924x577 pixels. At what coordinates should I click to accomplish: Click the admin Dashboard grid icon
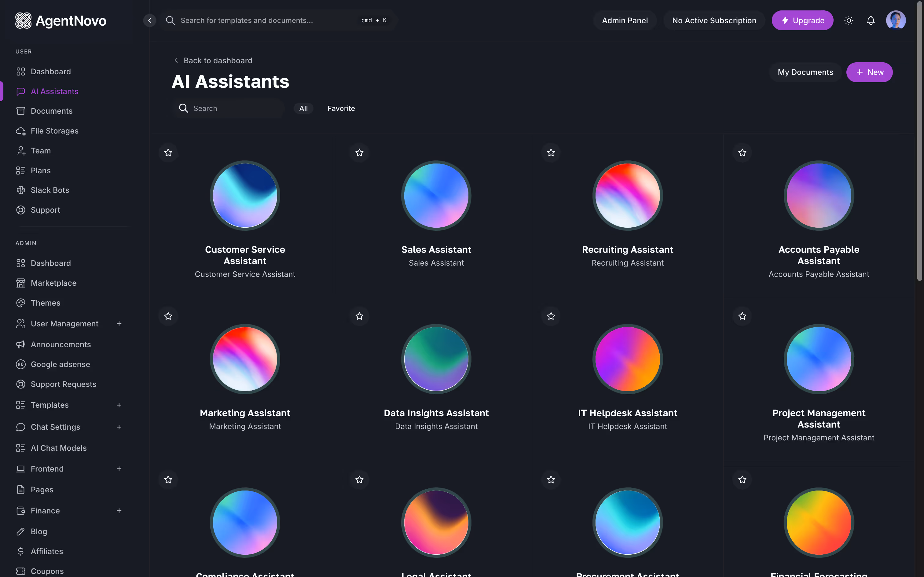[x=20, y=263]
